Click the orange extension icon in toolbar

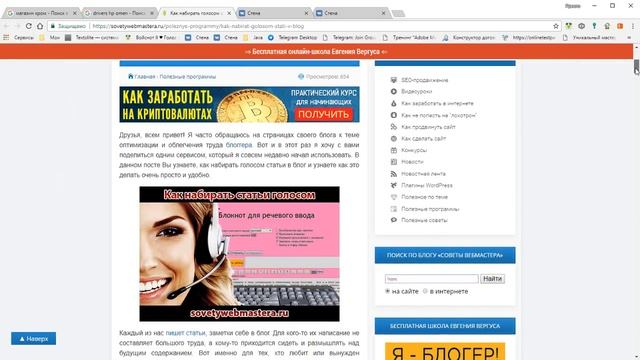[620, 26]
